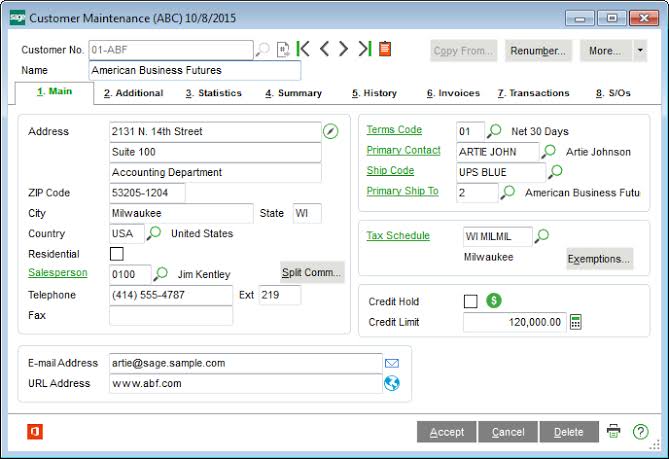Open the Credit Limit calculator icon
The width and height of the screenshot is (669, 459).
pyautogui.click(x=576, y=322)
